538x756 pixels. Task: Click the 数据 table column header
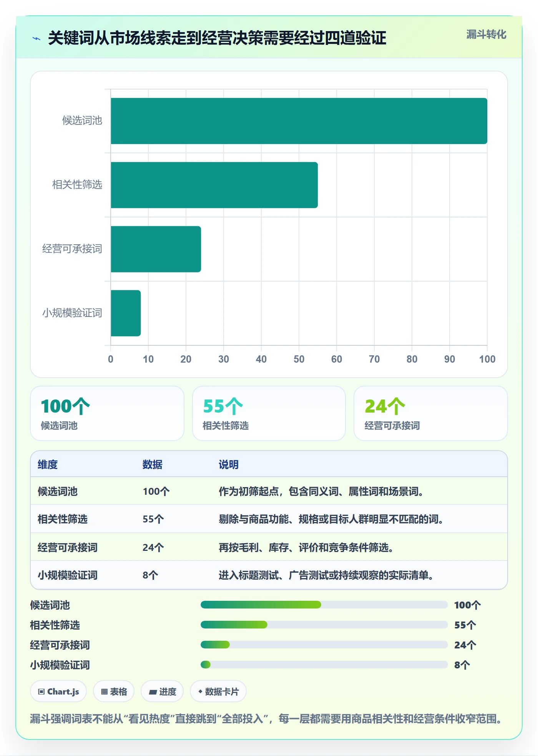(153, 464)
